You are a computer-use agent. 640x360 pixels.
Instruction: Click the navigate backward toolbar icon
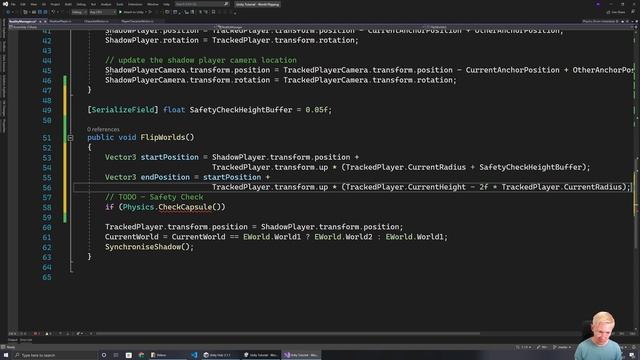click(8, 12)
